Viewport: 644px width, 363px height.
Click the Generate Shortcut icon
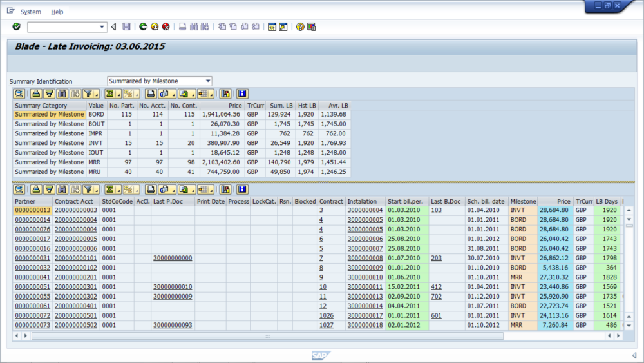point(283,26)
